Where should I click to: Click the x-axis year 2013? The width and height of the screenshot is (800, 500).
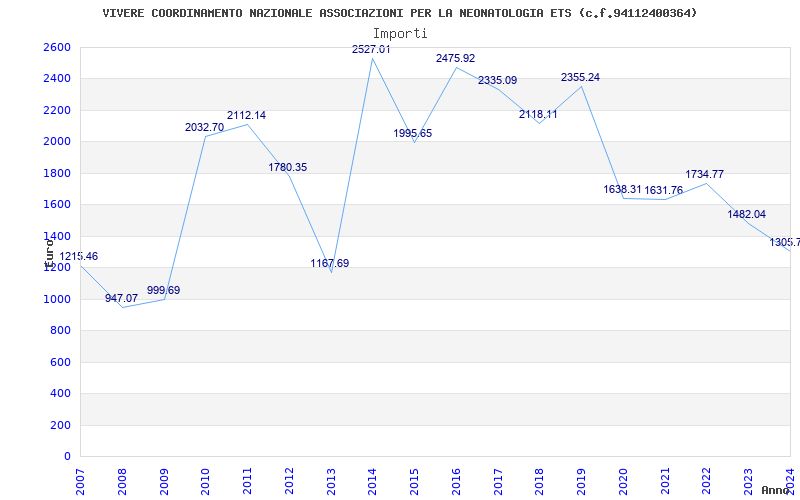331,481
